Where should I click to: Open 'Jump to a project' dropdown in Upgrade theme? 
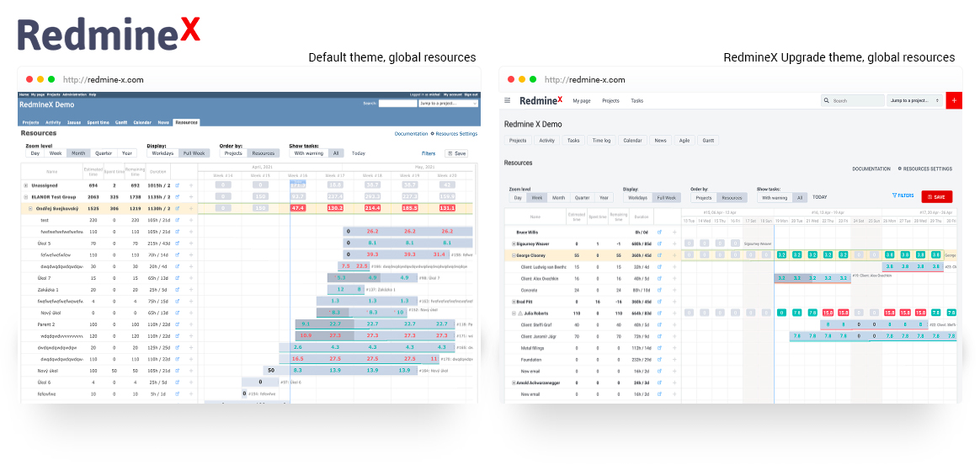point(914,100)
